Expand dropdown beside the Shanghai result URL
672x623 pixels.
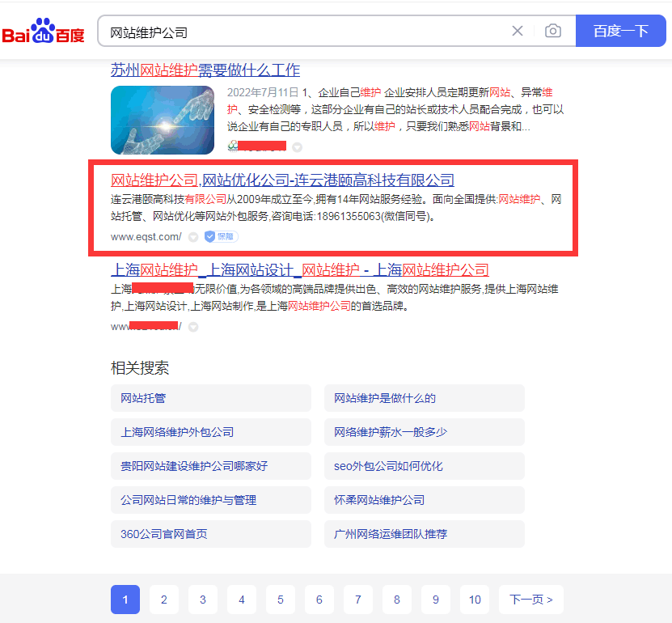(193, 327)
